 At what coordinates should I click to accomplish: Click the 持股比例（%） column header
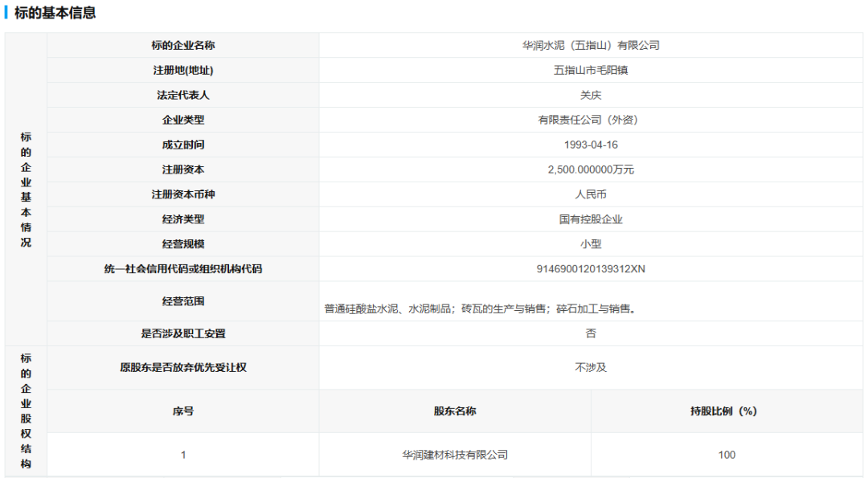tap(723, 411)
